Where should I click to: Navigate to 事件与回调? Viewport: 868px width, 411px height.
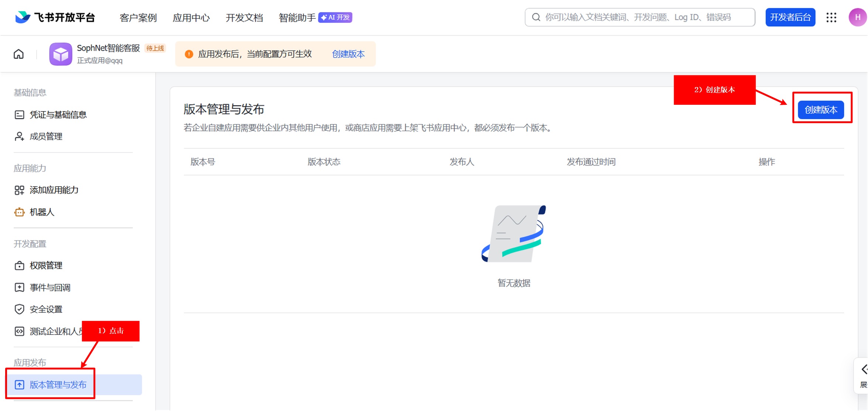pos(50,287)
